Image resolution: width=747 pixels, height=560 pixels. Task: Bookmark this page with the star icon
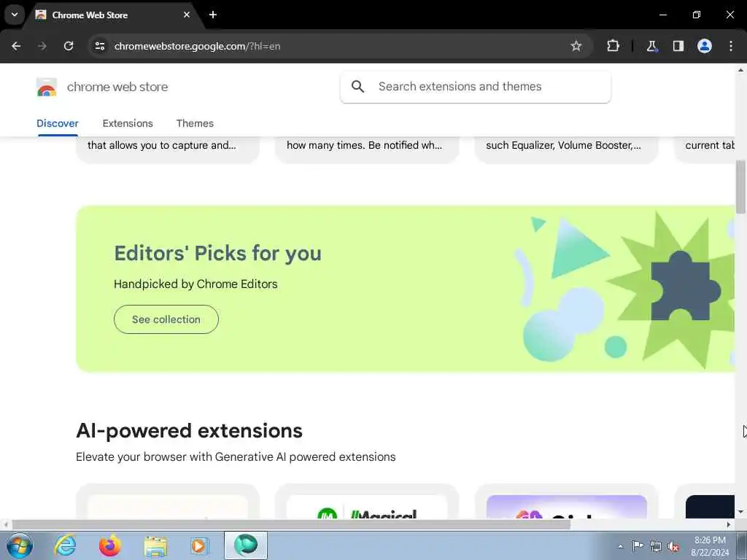576,46
